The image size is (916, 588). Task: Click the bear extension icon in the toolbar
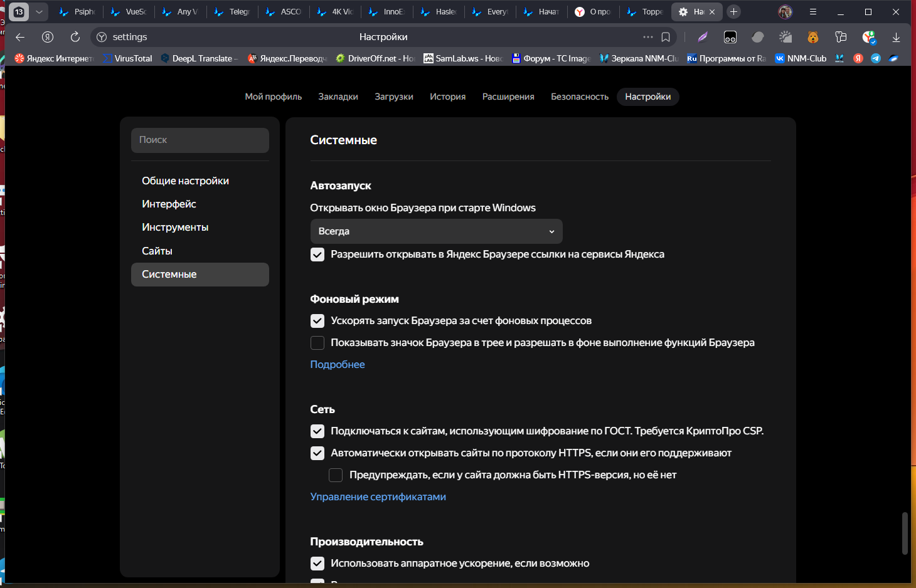click(x=813, y=38)
